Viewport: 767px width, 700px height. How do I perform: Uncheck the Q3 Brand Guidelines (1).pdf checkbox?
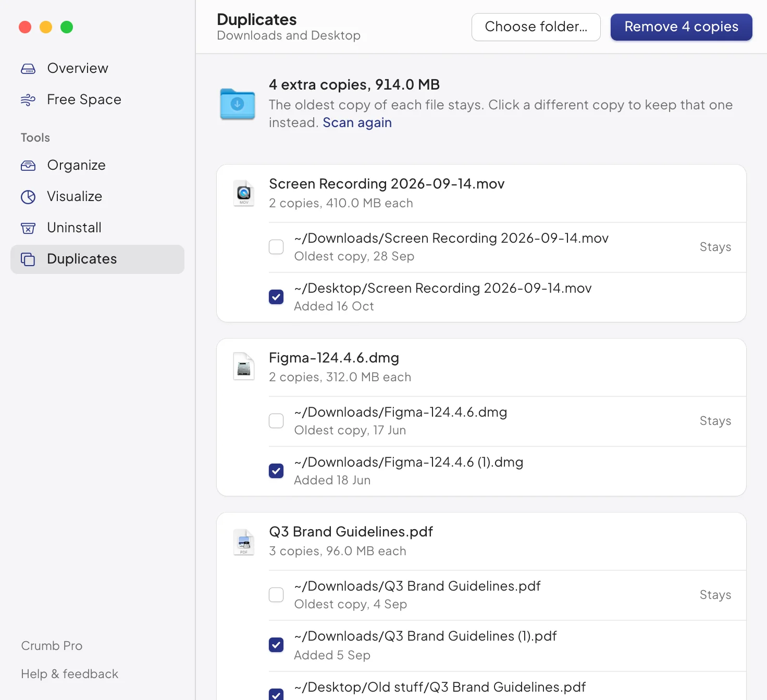276,645
